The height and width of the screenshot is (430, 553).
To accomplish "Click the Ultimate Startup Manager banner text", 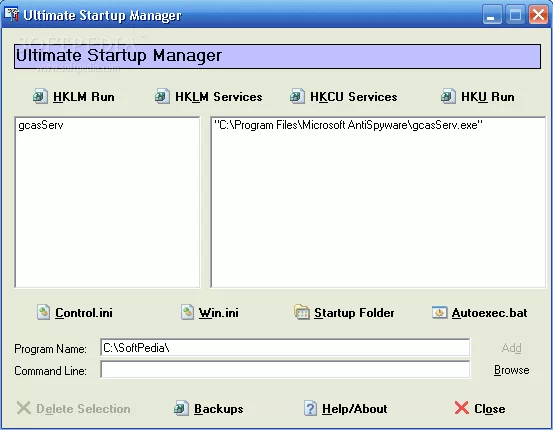I will tap(119, 56).
